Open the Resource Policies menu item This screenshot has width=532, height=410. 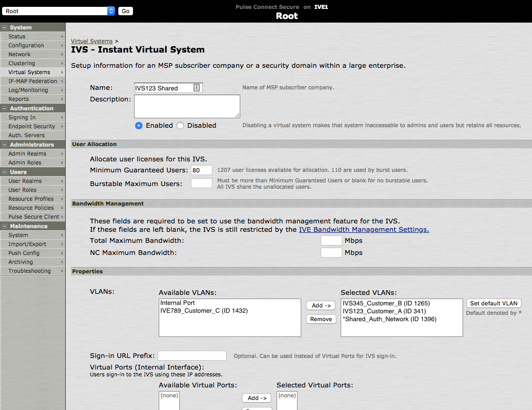click(31, 208)
